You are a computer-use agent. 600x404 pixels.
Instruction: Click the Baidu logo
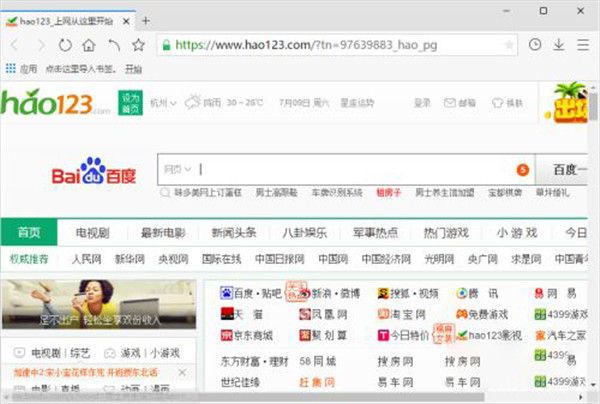pos(94,171)
